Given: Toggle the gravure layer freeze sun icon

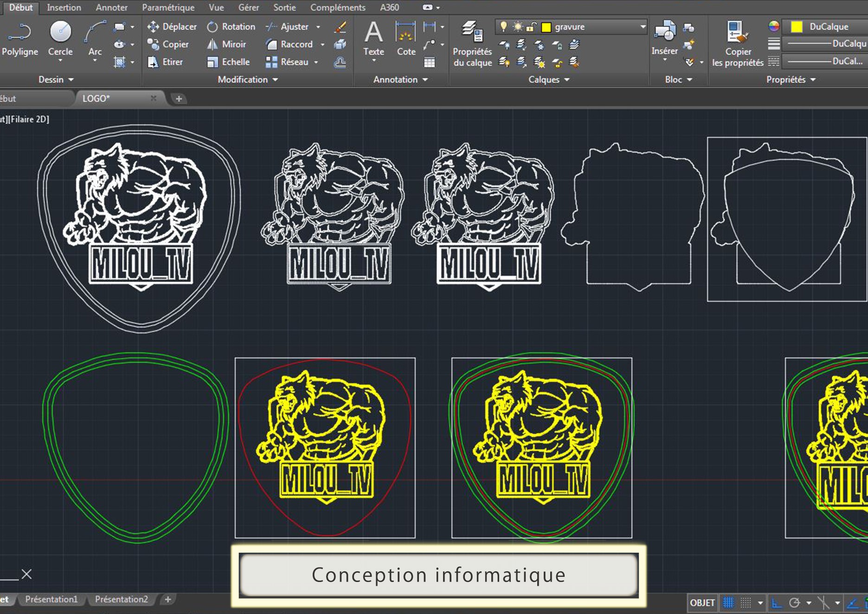Looking at the screenshot, I should pyautogui.click(x=518, y=26).
